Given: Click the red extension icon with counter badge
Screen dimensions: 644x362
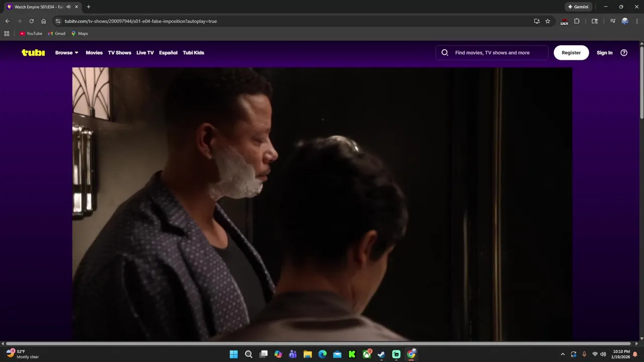Looking at the screenshot, I should (x=564, y=22).
